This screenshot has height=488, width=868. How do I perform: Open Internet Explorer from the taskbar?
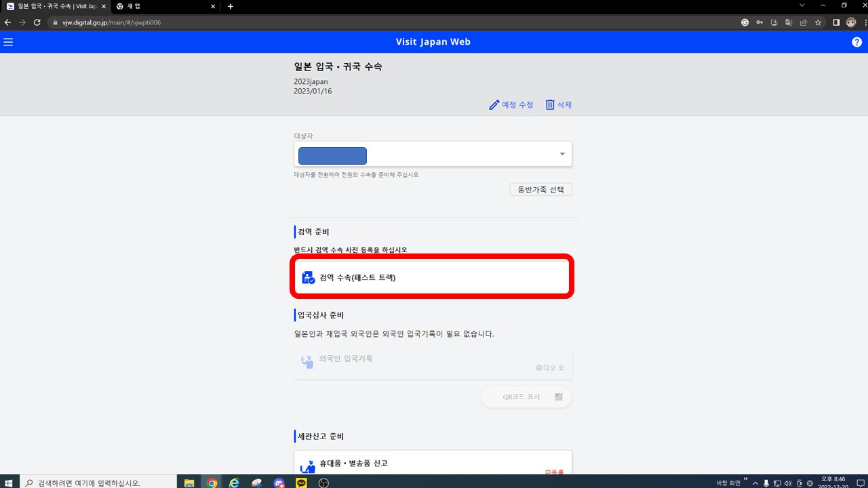(235, 483)
